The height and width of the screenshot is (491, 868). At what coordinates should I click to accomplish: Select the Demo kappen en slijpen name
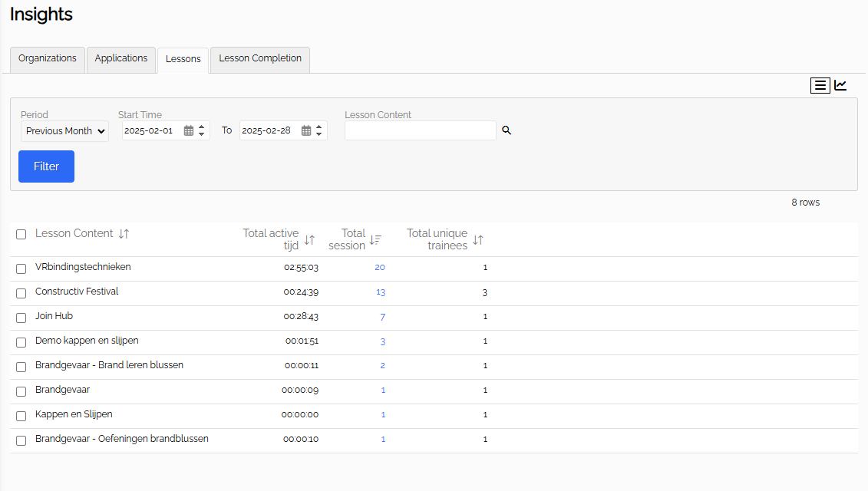click(87, 341)
